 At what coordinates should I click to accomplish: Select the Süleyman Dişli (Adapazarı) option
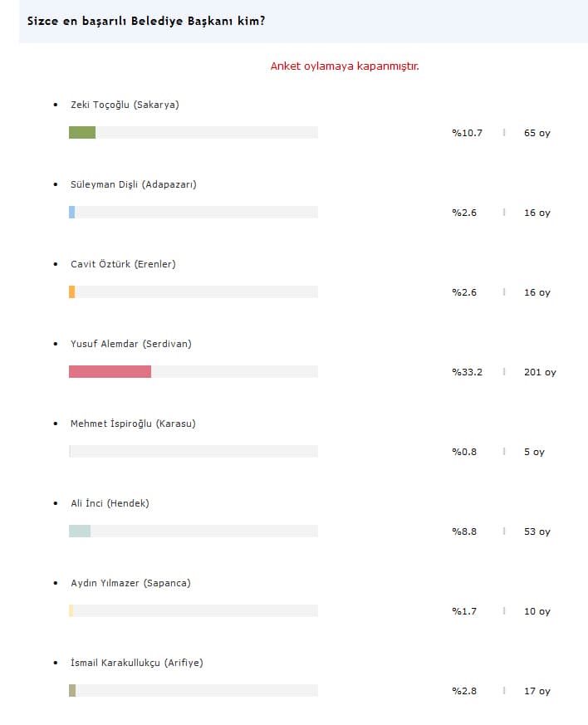click(x=133, y=184)
